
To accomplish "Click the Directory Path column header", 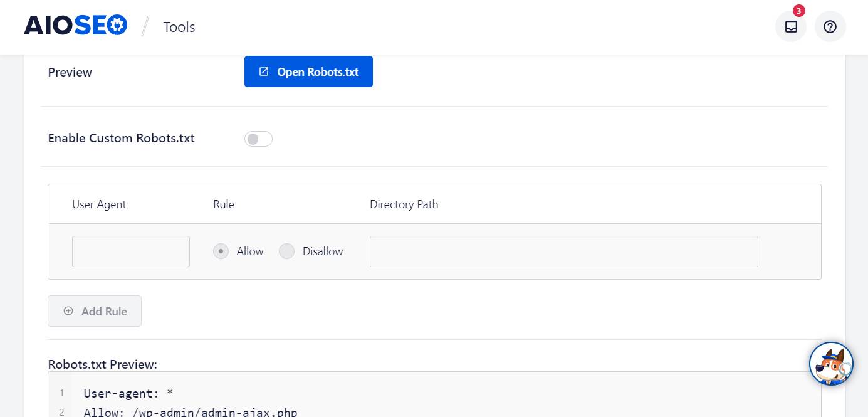I will tap(404, 204).
